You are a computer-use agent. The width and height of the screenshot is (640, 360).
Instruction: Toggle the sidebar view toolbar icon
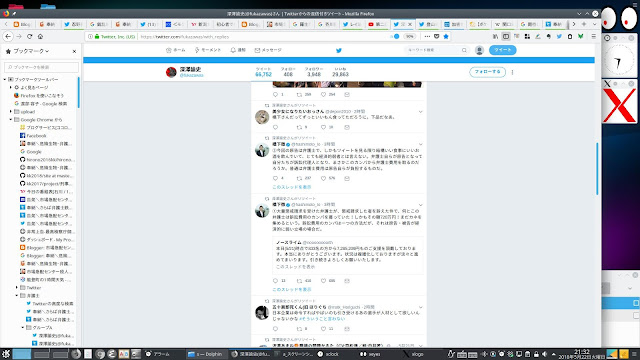[506, 36]
